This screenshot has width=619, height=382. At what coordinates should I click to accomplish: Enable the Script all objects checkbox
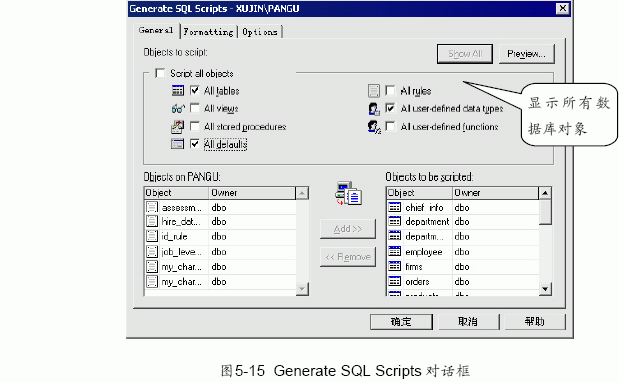(160, 73)
